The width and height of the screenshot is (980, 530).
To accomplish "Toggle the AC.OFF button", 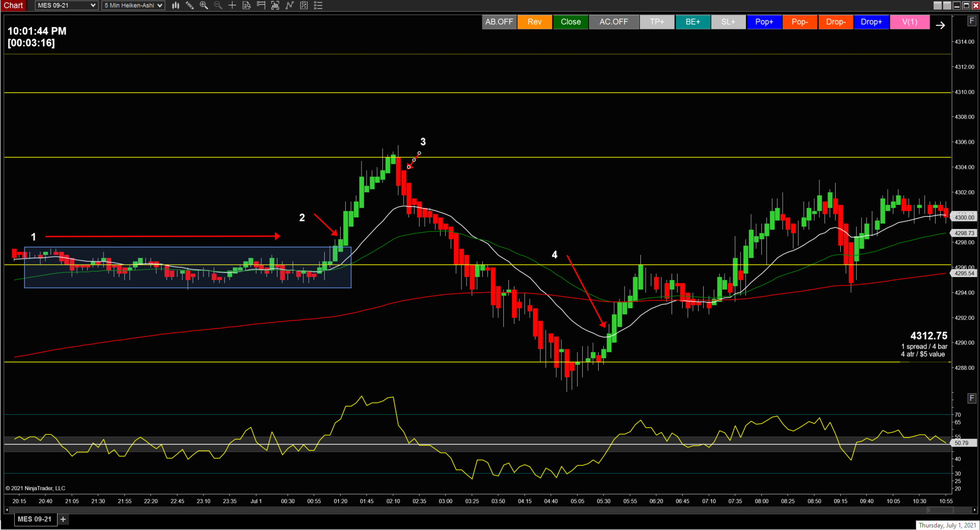I will (614, 22).
